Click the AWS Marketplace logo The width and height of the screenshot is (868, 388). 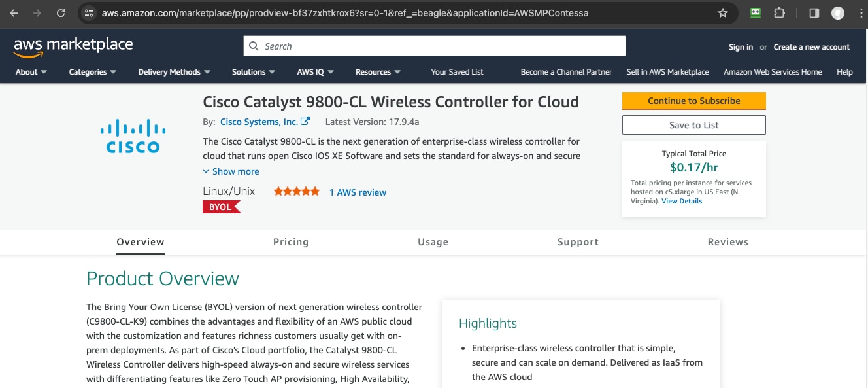pyautogui.click(x=73, y=46)
